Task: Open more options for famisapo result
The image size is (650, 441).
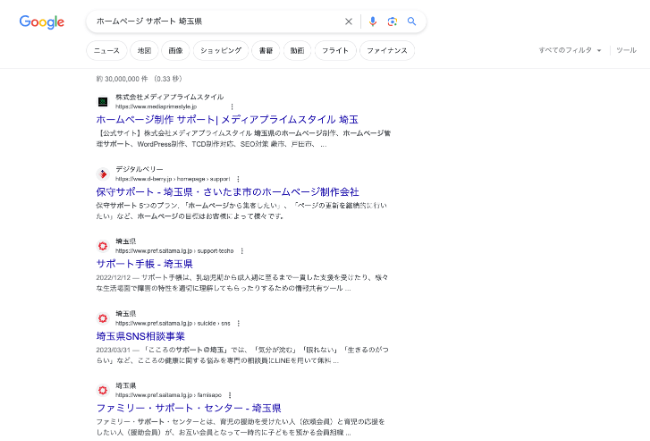Action: [230, 395]
